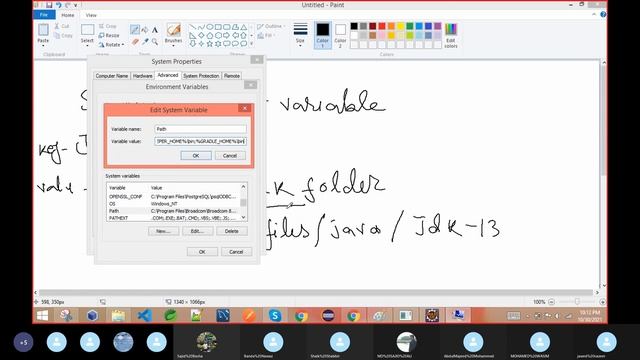Select the OS row in System variables
The width and height of the screenshot is (640, 360).
(x=173, y=204)
